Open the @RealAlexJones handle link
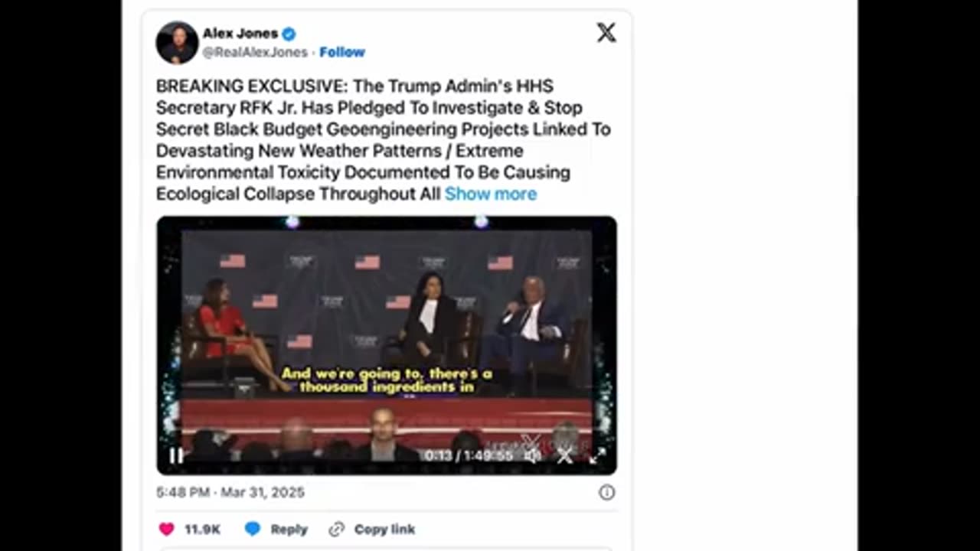 tap(255, 52)
